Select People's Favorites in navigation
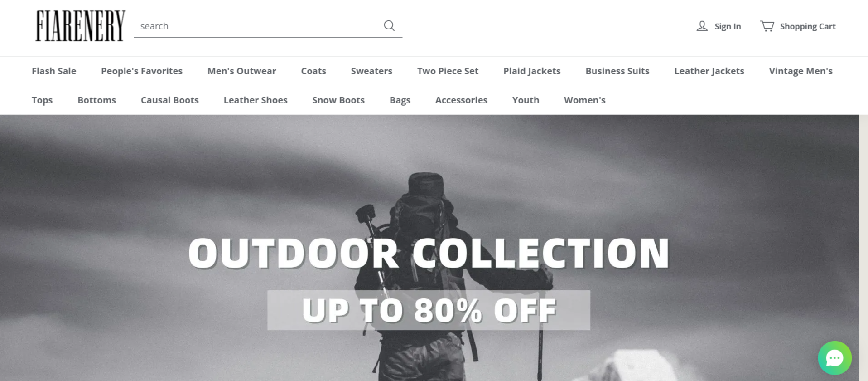Viewport: 868px width, 381px height. [142, 71]
